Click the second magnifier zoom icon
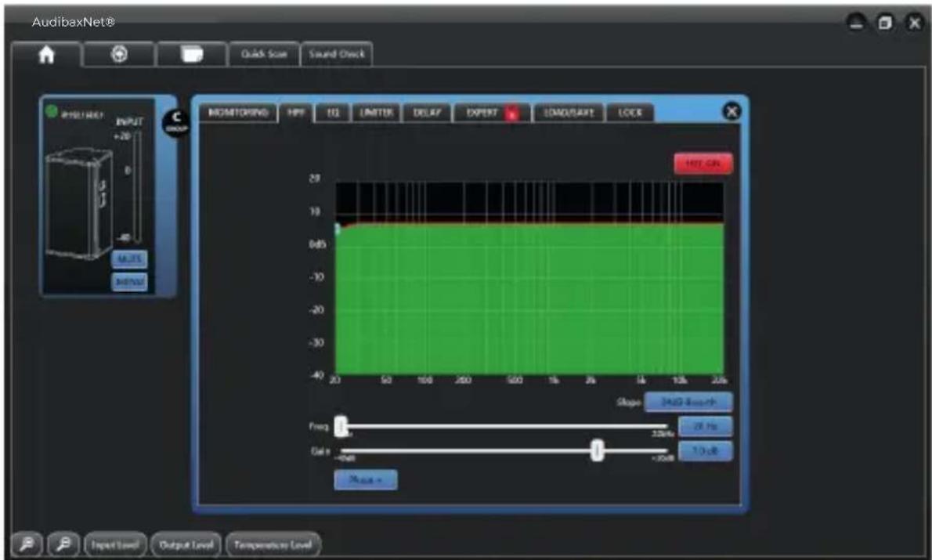 coord(63,544)
